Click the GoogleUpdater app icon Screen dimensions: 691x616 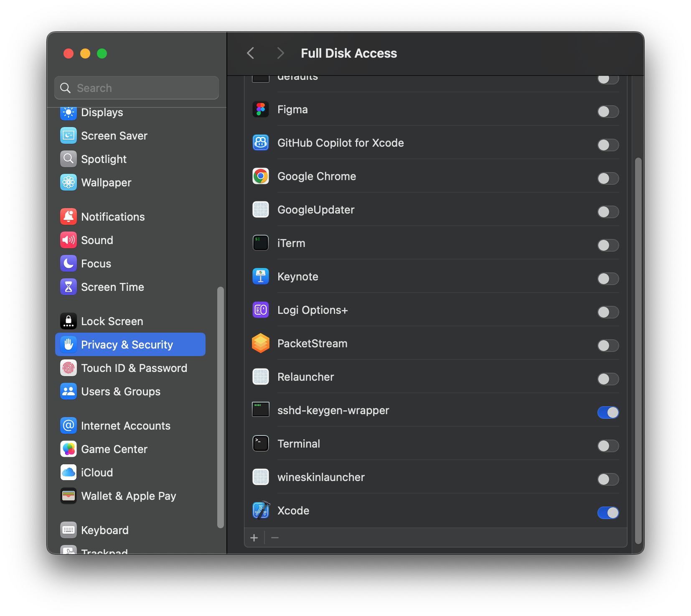[x=261, y=210]
